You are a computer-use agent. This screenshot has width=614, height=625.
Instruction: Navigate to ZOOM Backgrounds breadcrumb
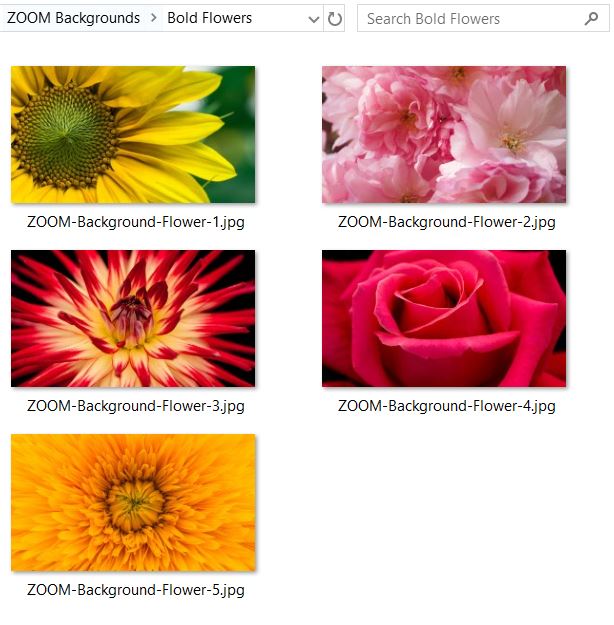73,18
